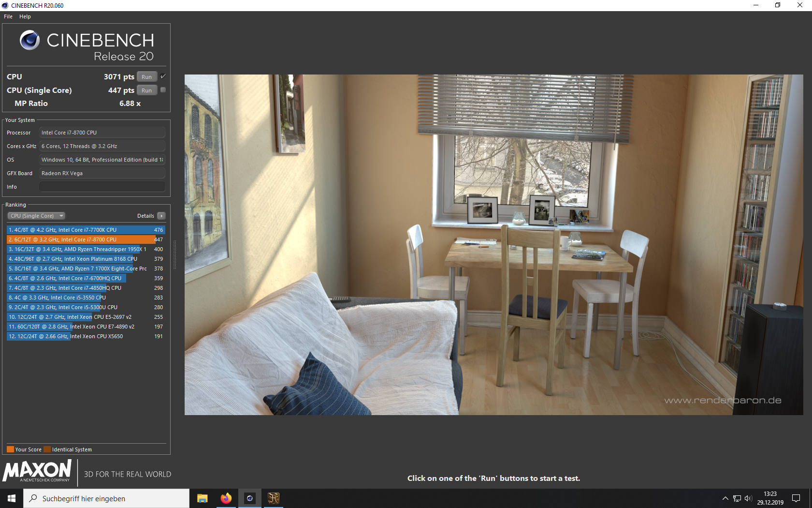Select ranking entry Xeon CPU E7-4890 v2
812x508 pixels.
[x=86, y=327]
